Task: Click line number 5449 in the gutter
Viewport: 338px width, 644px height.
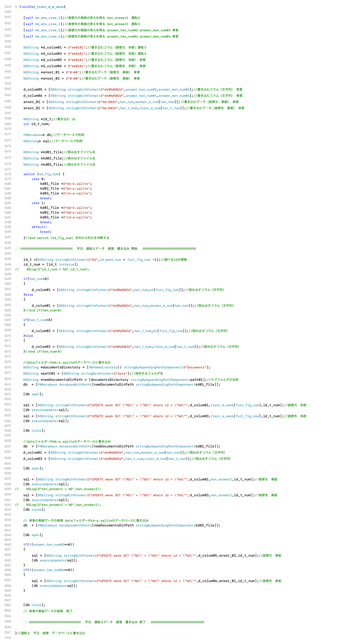Action: [x=8, y=7]
